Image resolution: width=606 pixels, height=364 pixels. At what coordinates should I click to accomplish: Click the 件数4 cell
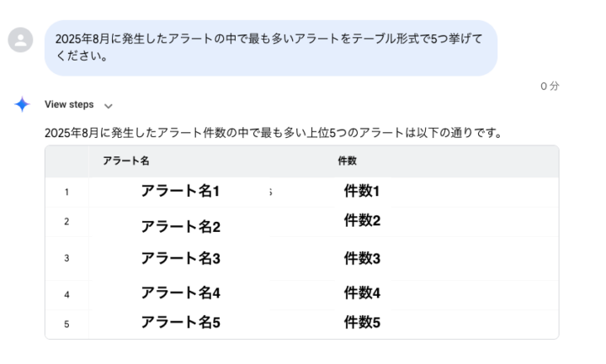(x=362, y=293)
